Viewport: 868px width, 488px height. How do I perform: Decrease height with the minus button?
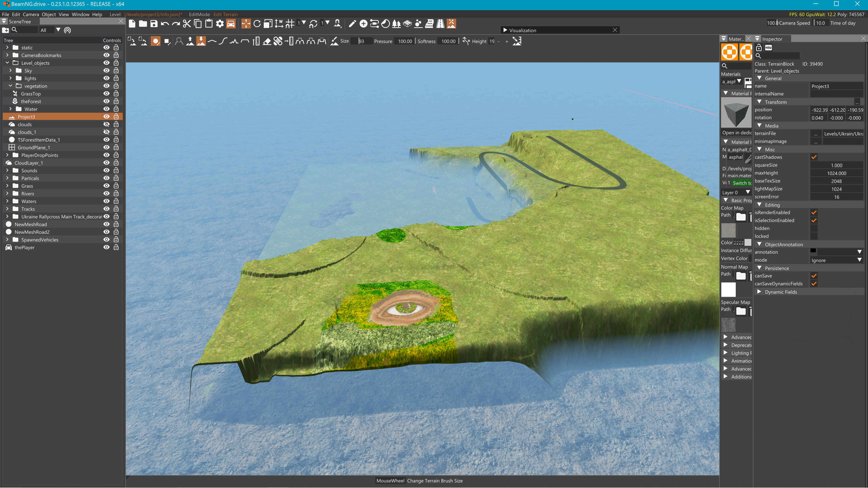pyautogui.click(x=498, y=41)
